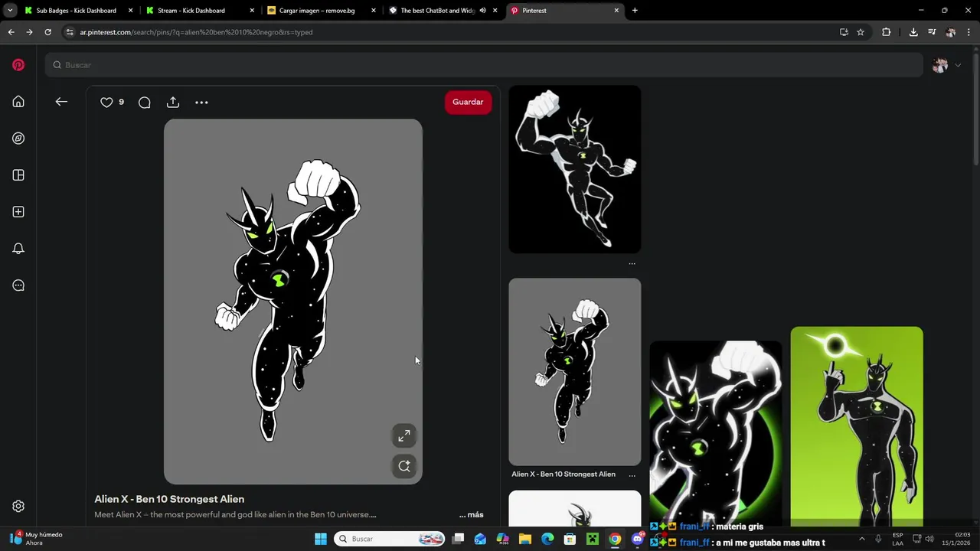
Task: Open Microsoft Edge from the taskbar
Action: tap(547, 539)
